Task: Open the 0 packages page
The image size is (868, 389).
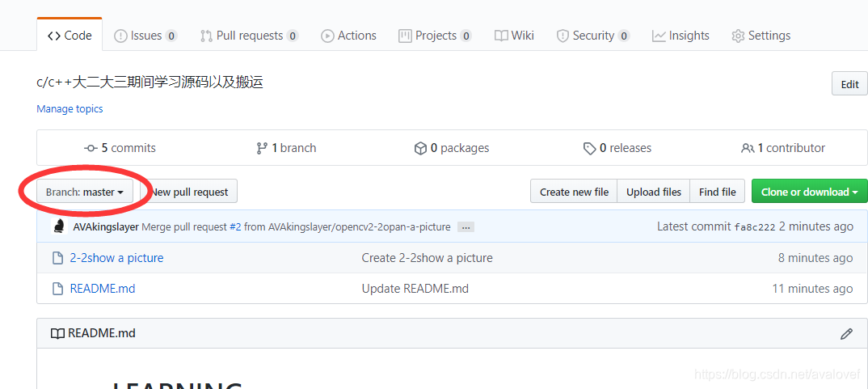Action: pos(452,148)
